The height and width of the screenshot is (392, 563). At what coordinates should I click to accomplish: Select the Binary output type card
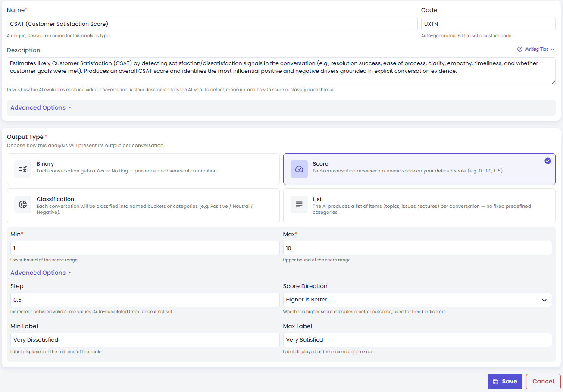143,169
